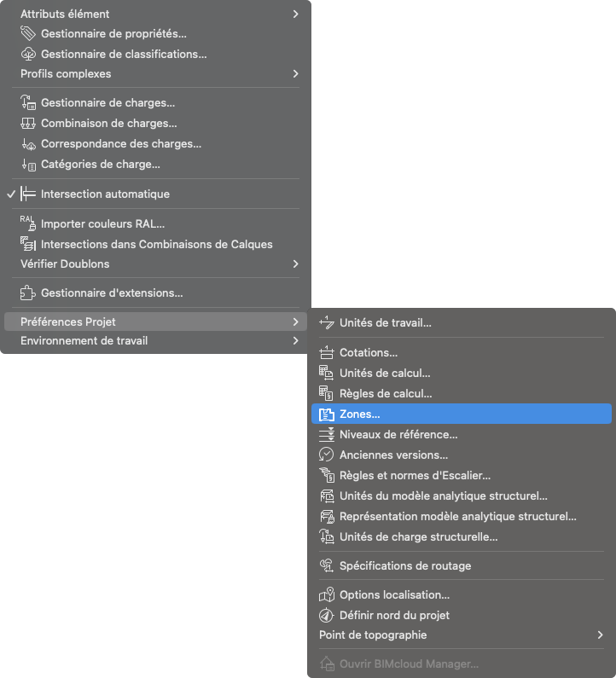Viewport: 616px width, 678px height.
Task: Expand the Attributs élément submenu arrow
Action: click(295, 14)
